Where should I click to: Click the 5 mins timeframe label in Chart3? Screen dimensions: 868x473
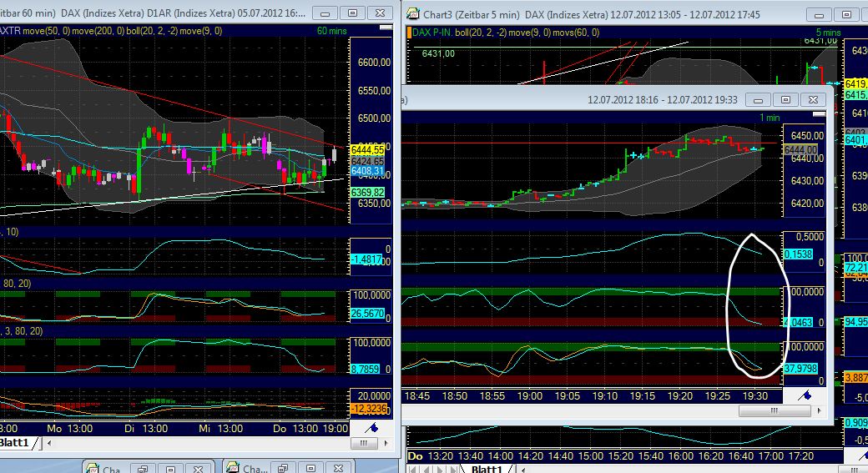[828, 33]
